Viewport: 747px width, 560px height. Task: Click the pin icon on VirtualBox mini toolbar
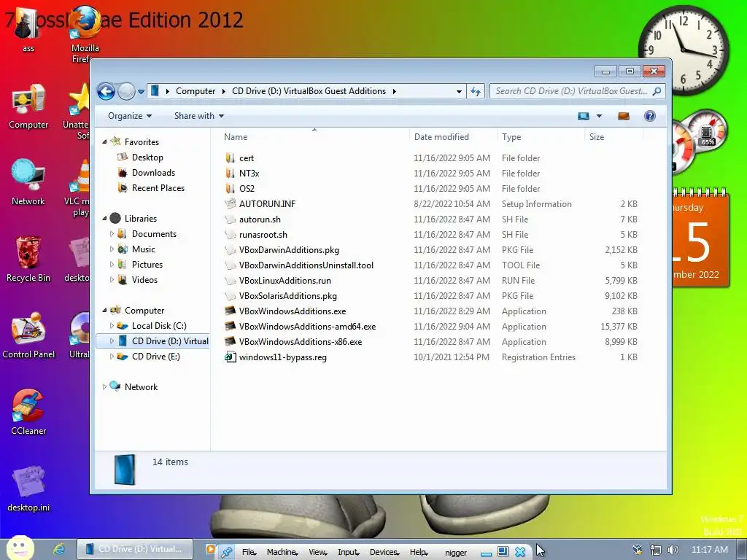[227, 552]
